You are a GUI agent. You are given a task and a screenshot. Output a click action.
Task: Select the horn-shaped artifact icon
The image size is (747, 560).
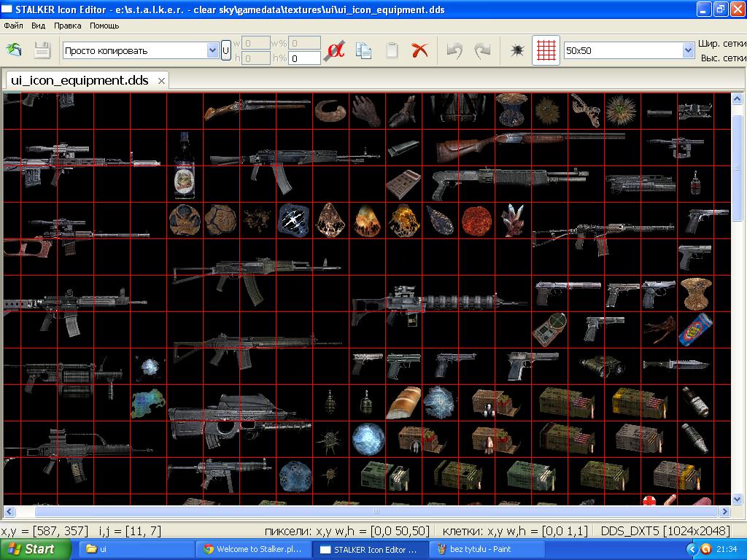(330, 111)
